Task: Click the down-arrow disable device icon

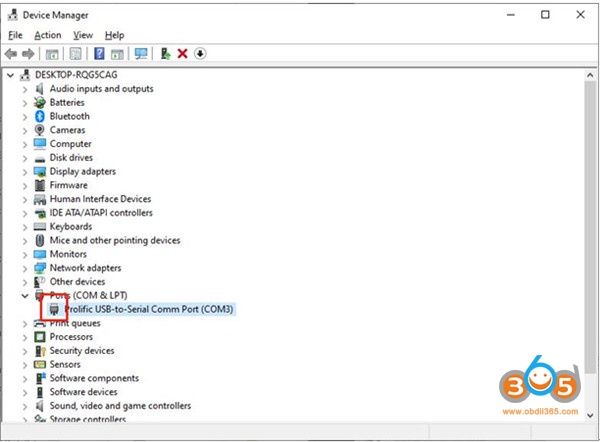Action: [200, 53]
